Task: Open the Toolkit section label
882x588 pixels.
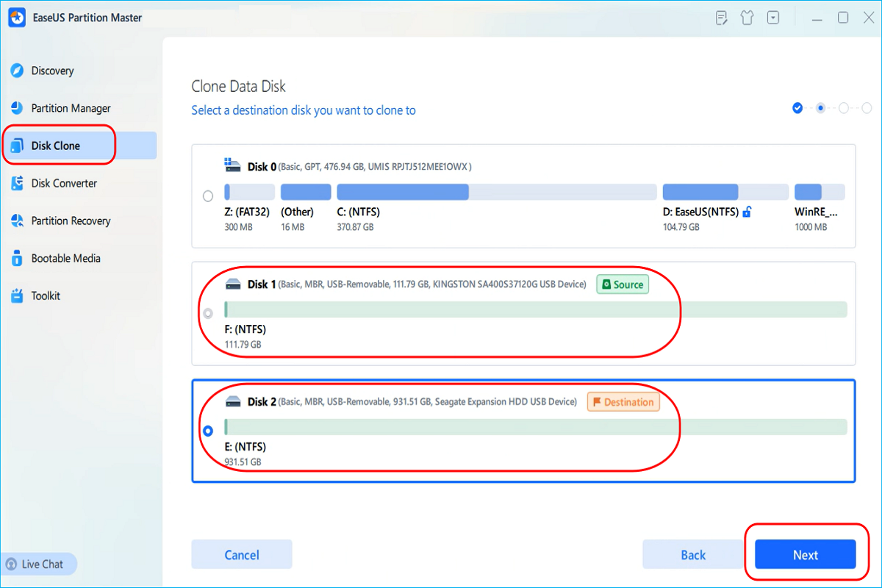Action: (46, 295)
